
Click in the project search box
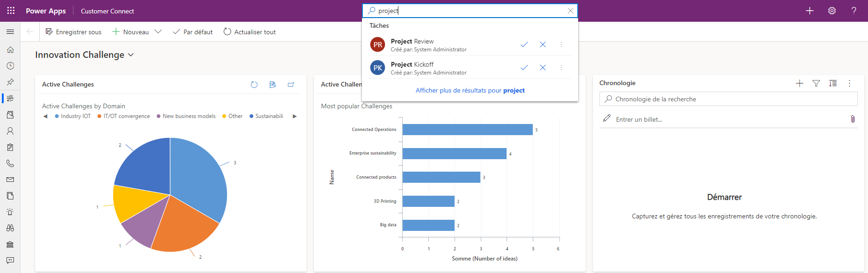pyautogui.click(x=470, y=11)
